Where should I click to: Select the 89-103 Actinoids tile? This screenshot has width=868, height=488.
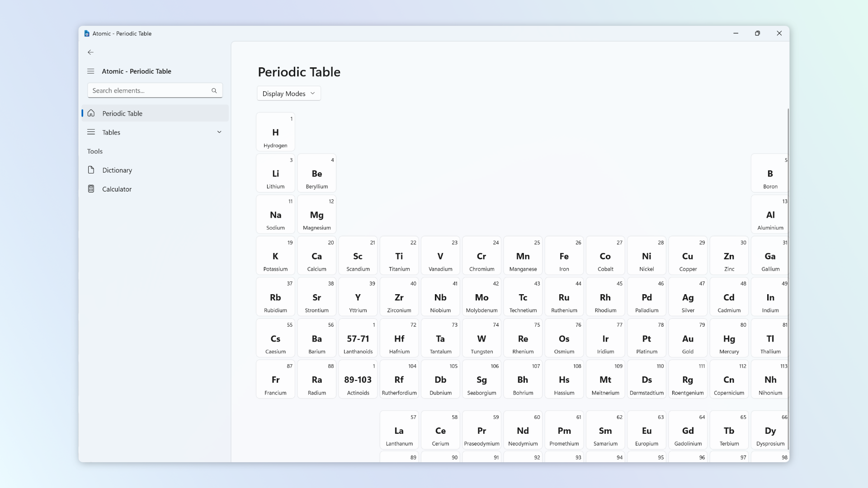click(x=358, y=380)
